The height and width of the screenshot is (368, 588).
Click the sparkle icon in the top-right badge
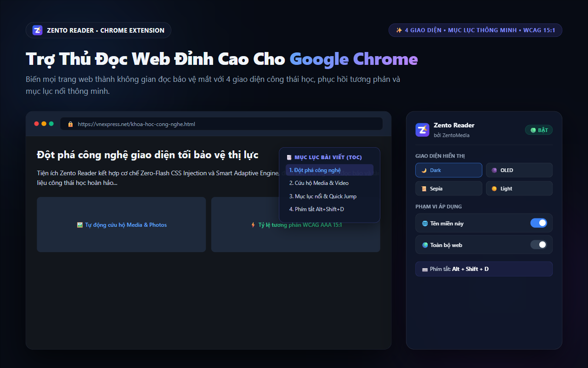point(399,30)
